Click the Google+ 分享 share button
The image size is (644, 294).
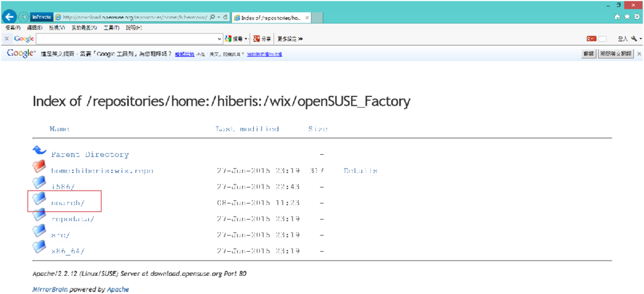pyautogui.click(x=262, y=38)
